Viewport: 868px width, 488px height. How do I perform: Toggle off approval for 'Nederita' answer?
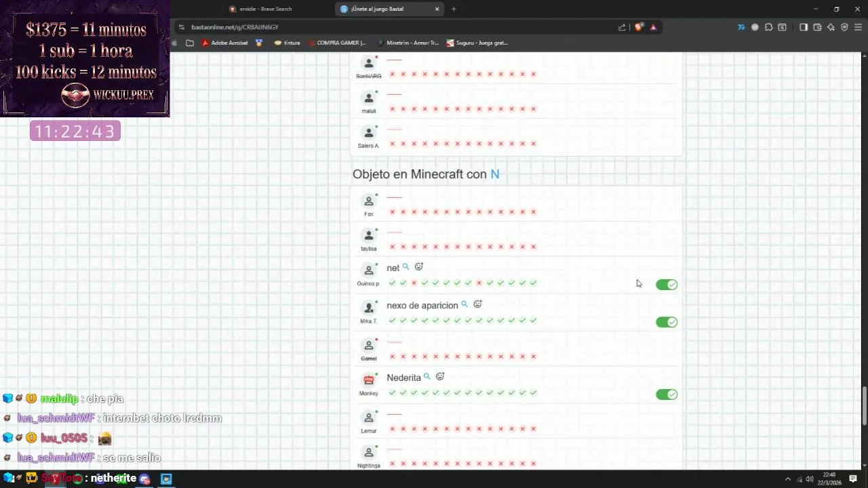pyautogui.click(x=667, y=394)
